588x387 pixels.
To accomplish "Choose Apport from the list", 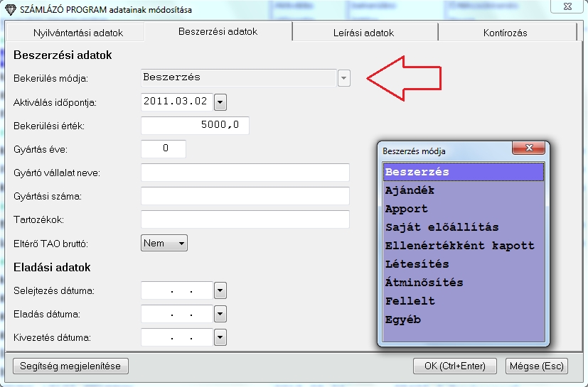I will (x=407, y=209).
